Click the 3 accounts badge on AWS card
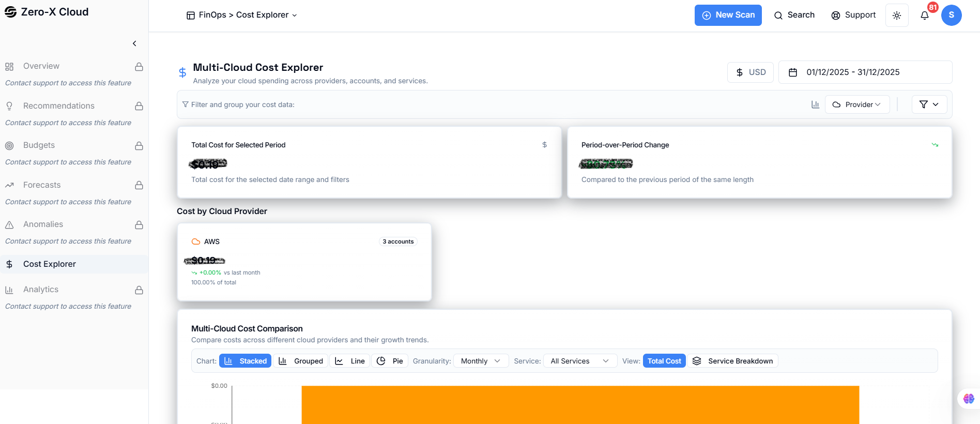Image resolution: width=980 pixels, height=424 pixels. pyautogui.click(x=398, y=241)
